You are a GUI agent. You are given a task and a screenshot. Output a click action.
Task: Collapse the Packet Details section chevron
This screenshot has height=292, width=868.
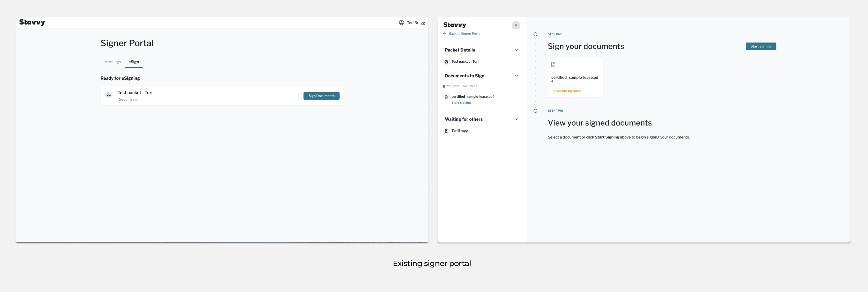tap(516, 50)
